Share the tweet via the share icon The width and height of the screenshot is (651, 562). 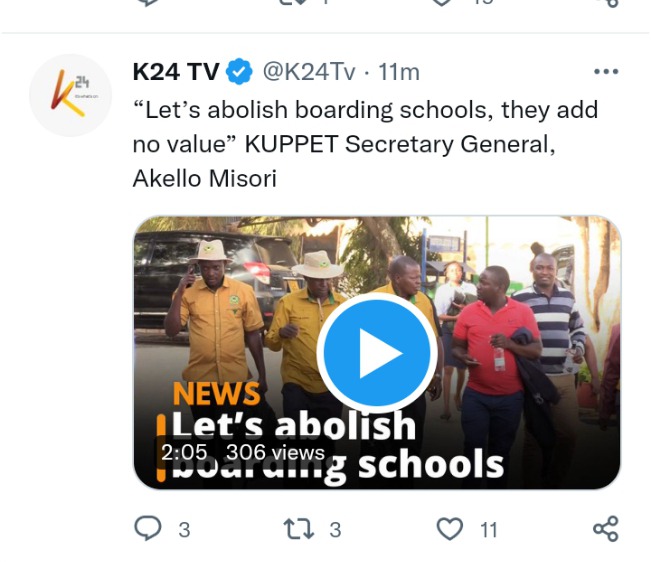(606, 529)
